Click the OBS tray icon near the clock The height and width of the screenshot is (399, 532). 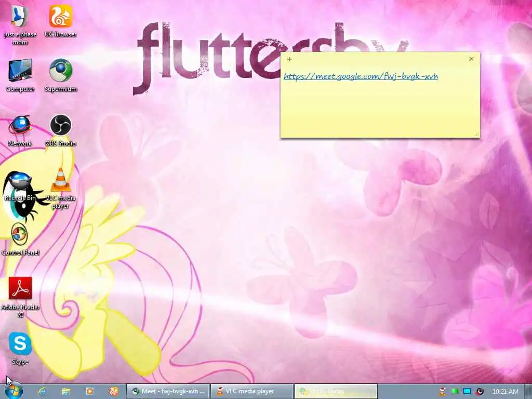[480, 391]
